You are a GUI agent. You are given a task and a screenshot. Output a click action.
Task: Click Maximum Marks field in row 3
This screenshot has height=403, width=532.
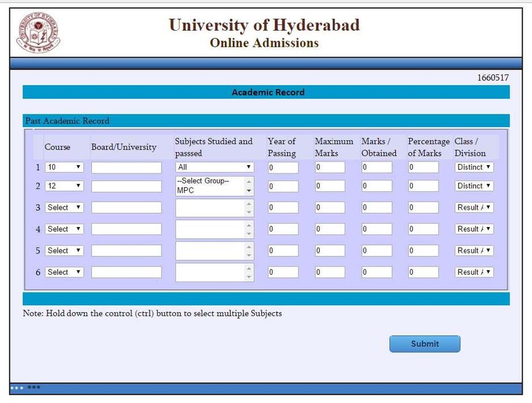330,208
